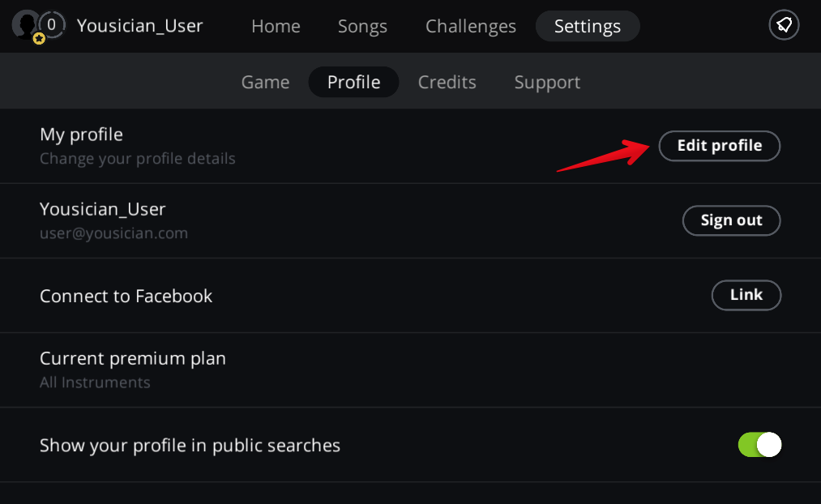Image resolution: width=821 pixels, height=504 pixels.
Task: Link the account to Facebook
Action: (x=746, y=295)
